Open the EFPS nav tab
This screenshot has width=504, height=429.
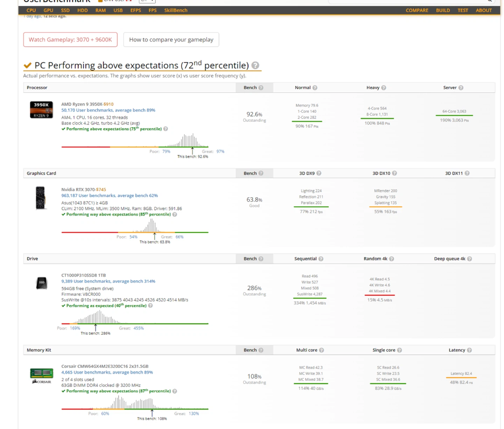(135, 10)
